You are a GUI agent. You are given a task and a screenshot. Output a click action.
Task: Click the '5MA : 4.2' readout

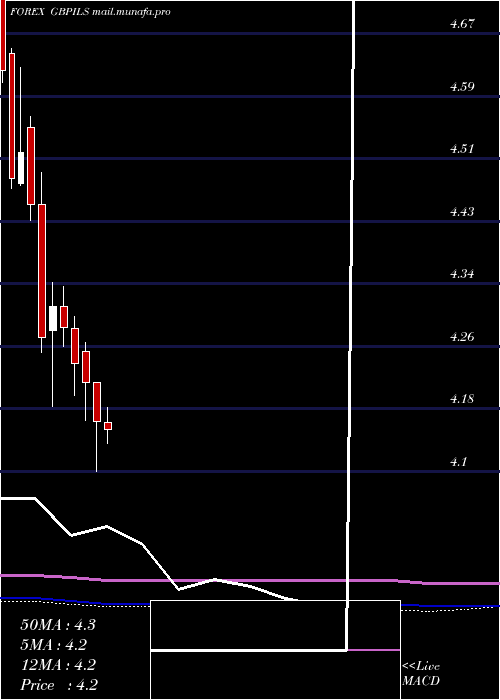point(54,645)
